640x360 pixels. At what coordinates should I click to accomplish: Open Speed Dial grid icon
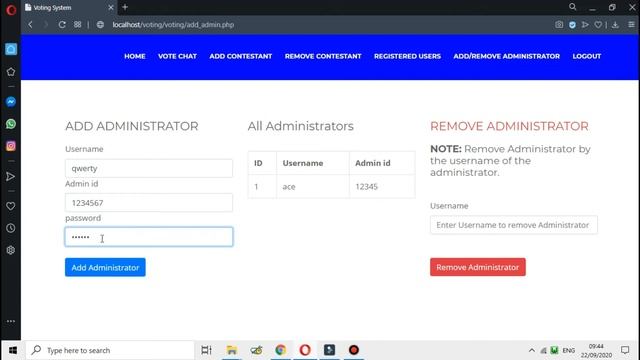point(78,24)
